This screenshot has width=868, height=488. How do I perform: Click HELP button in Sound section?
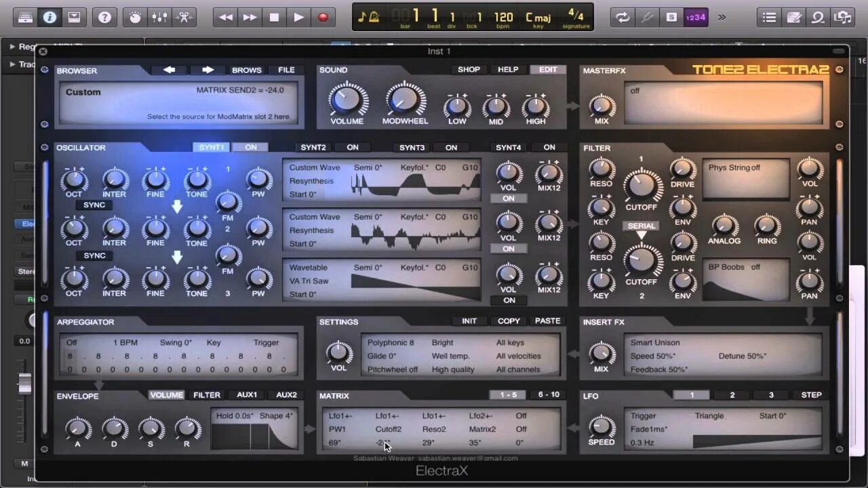click(x=508, y=69)
